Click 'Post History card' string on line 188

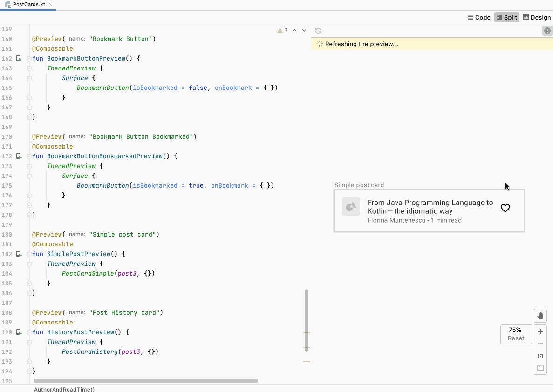126,313
